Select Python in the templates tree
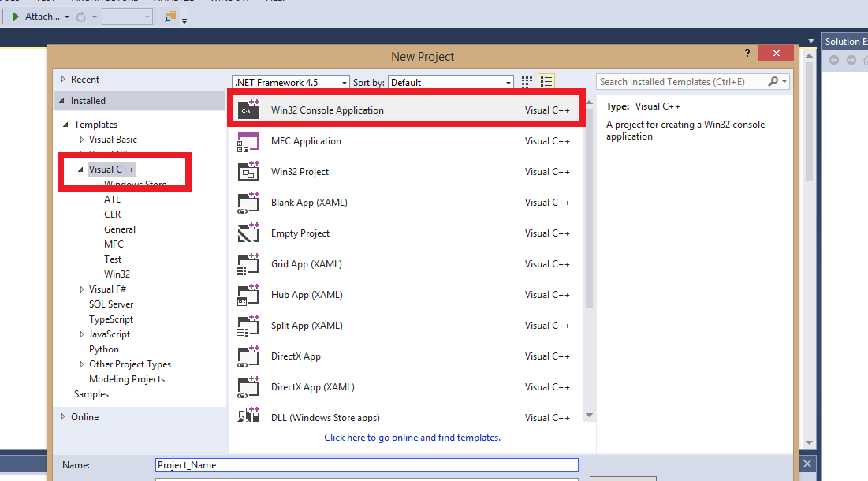This screenshot has width=868, height=481. click(x=104, y=349)
